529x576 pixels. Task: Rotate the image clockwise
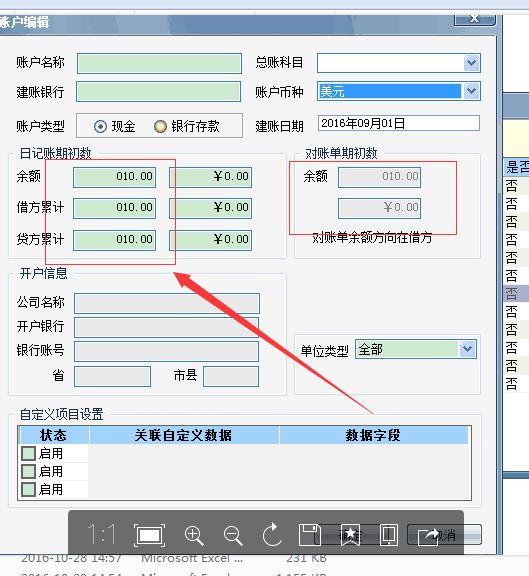point(272,534)
